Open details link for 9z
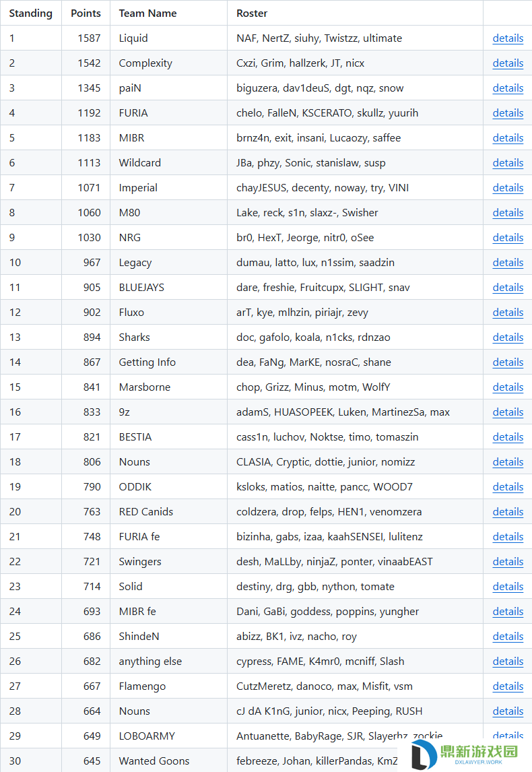532x772 pixels. (508, 412)
